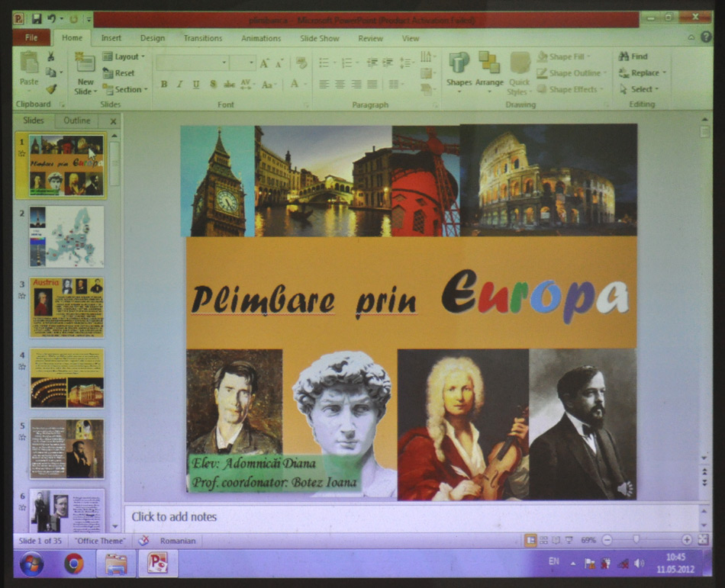Select slide 5 thumbnail
Viewport: 725px width, 588px height.
pyautogui.click(x=67, y=448)
